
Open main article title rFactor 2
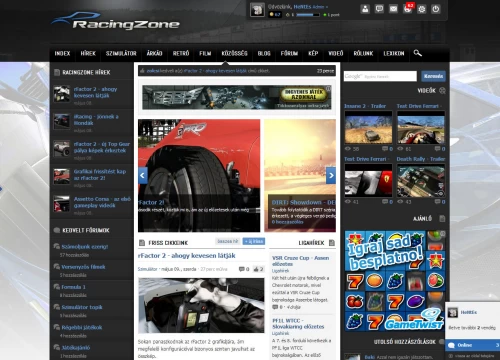point(187,256)
